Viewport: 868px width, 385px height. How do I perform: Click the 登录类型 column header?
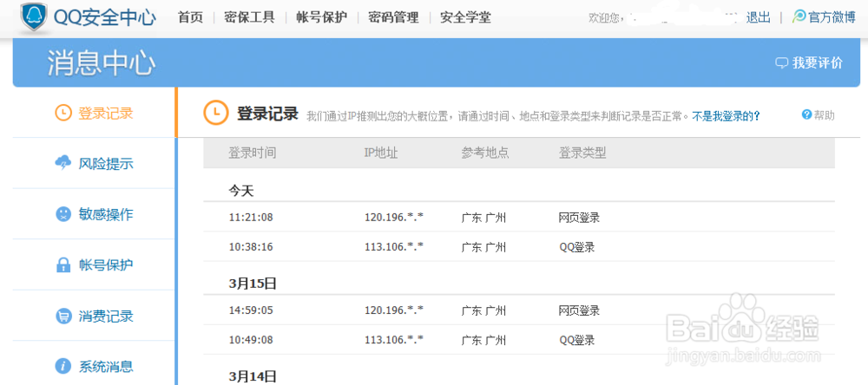click(582, 153)
